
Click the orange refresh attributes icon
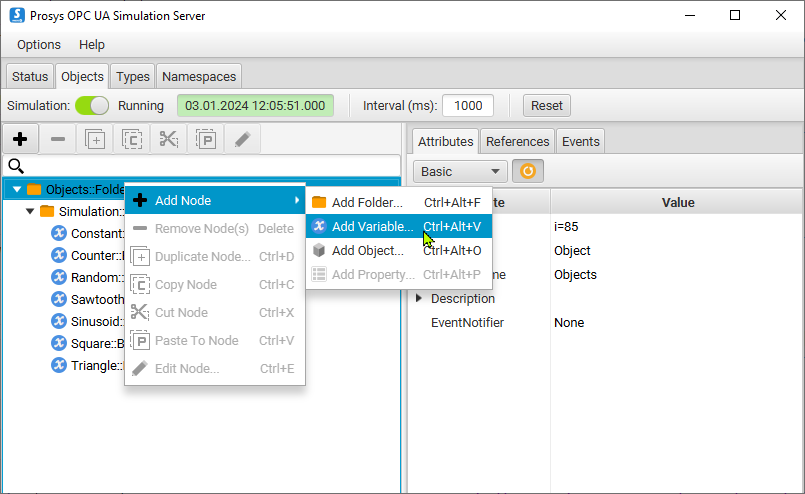[x=527, y=171]
